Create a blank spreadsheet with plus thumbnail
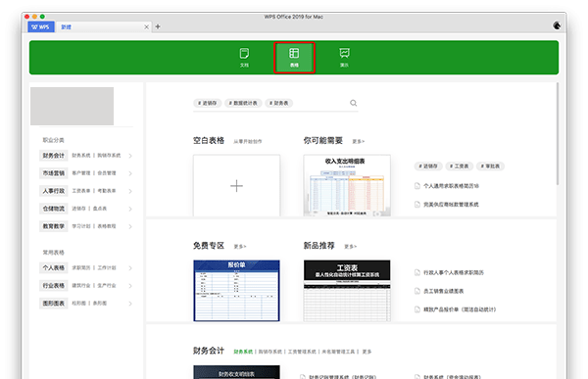Viewport: 588px width, 379px height. (236, 185)
